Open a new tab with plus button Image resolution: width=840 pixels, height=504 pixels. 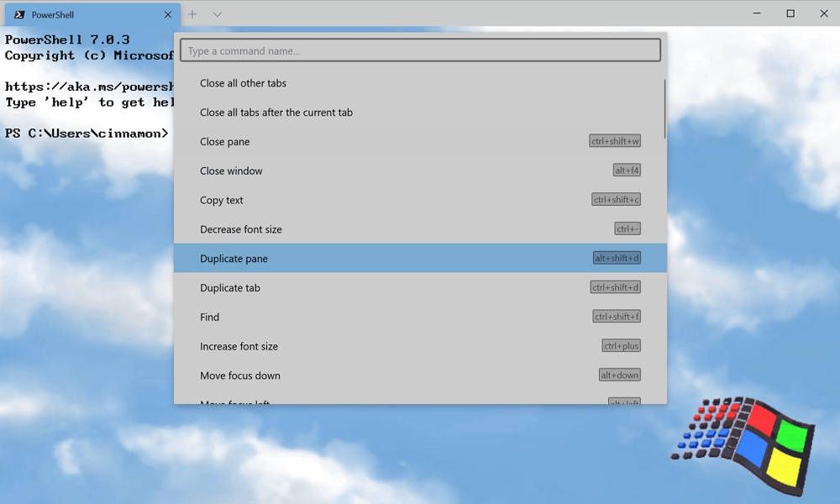tap(192, 14)
